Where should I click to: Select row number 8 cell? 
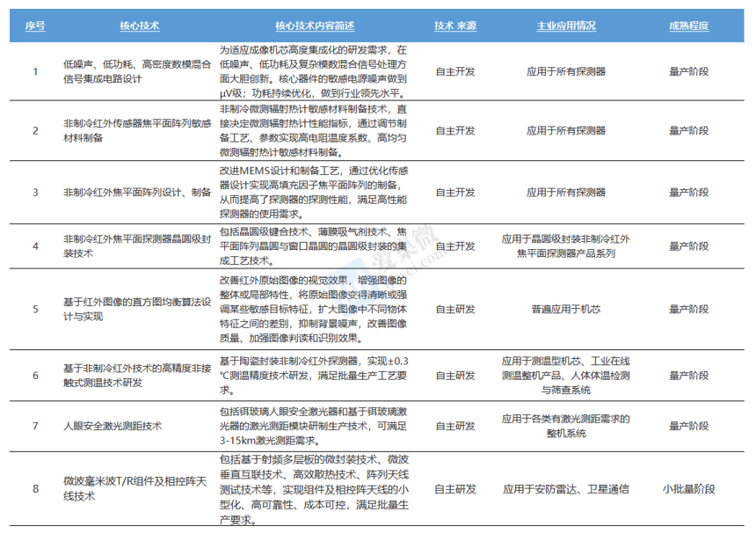(35, 488)
